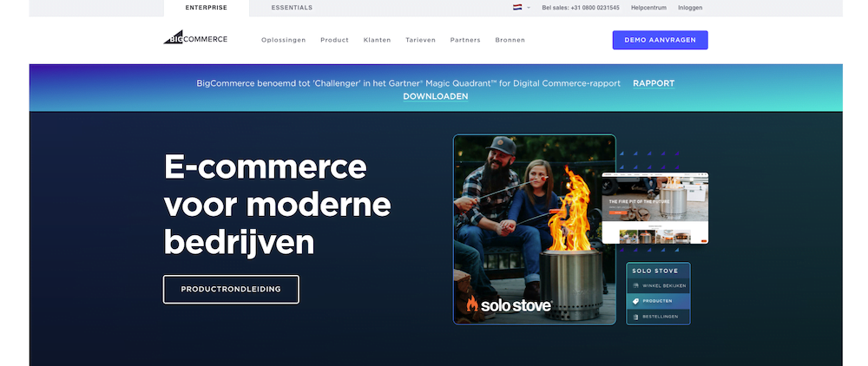Open the Helpcentrum link

(x=647, y=8)
